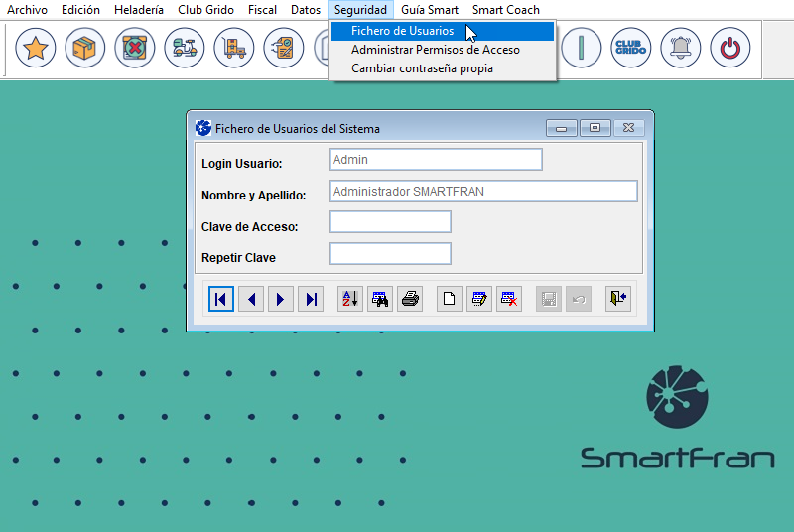Open the Club Grido menu
The image size is (794, 532).
[205, 10]
